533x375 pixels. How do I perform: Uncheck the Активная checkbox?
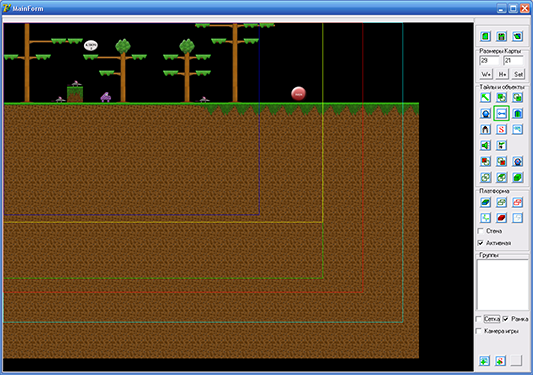481,243
